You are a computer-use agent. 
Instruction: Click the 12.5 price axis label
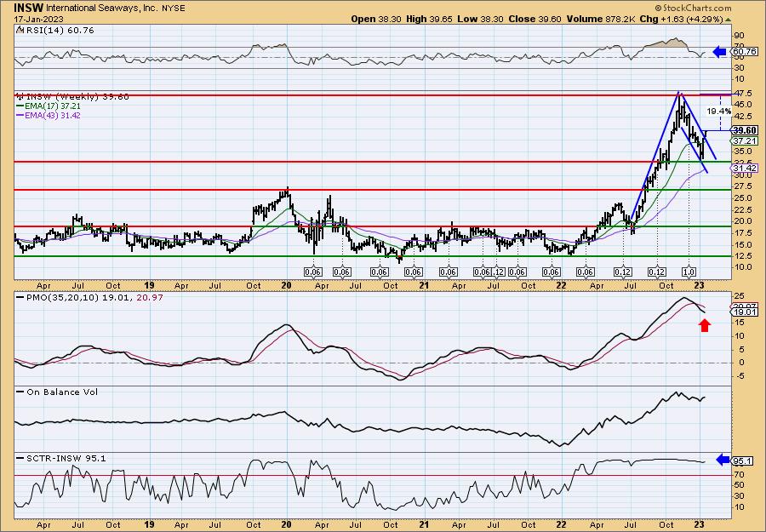[742, 256]
